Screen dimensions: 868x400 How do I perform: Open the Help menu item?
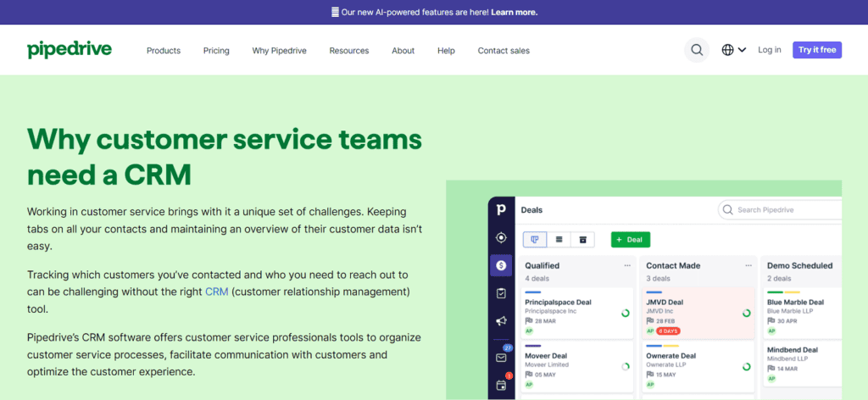(x=446, y=50)
